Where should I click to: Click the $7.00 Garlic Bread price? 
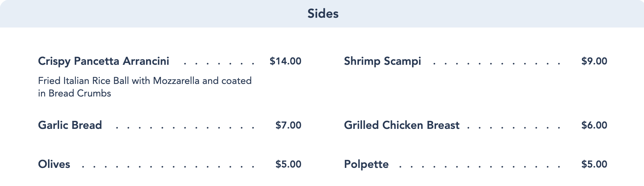click(288, 125)
